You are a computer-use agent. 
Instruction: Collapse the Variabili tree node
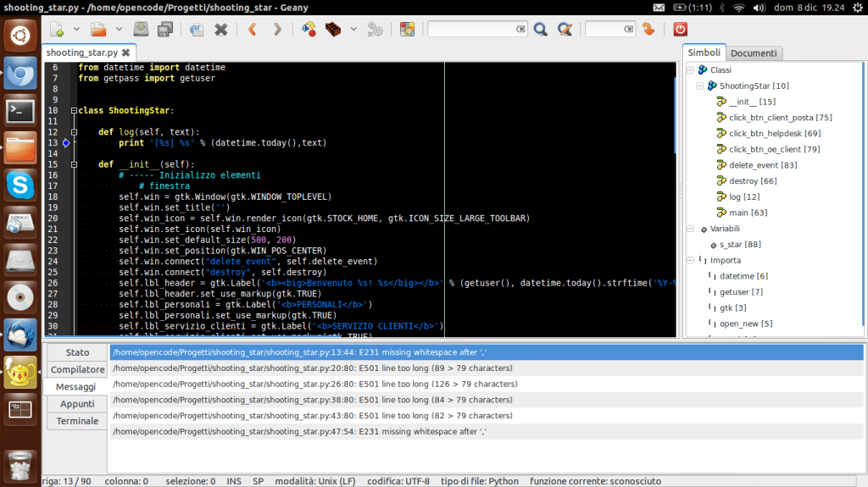pos(690,229)
